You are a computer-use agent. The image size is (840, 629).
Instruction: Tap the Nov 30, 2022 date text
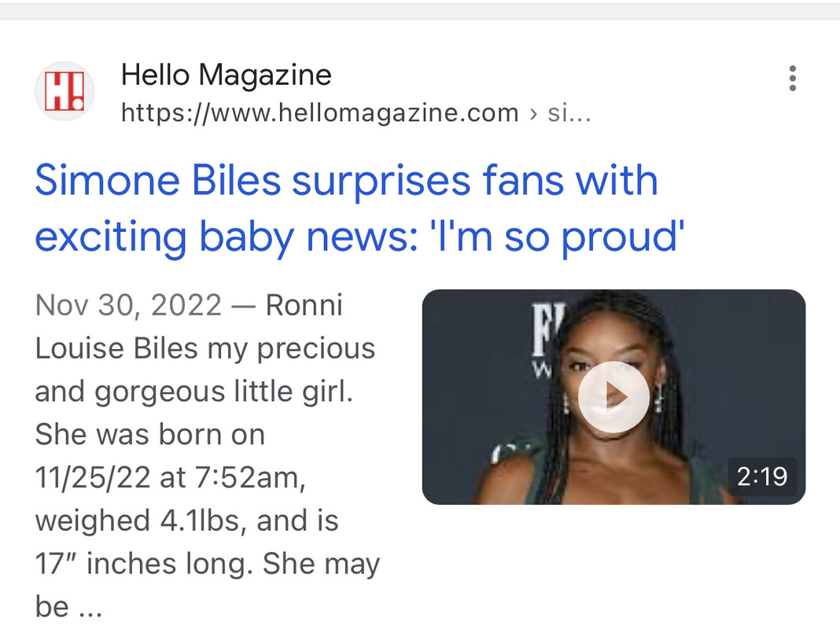pyautogui.click(x=128, y=305)
